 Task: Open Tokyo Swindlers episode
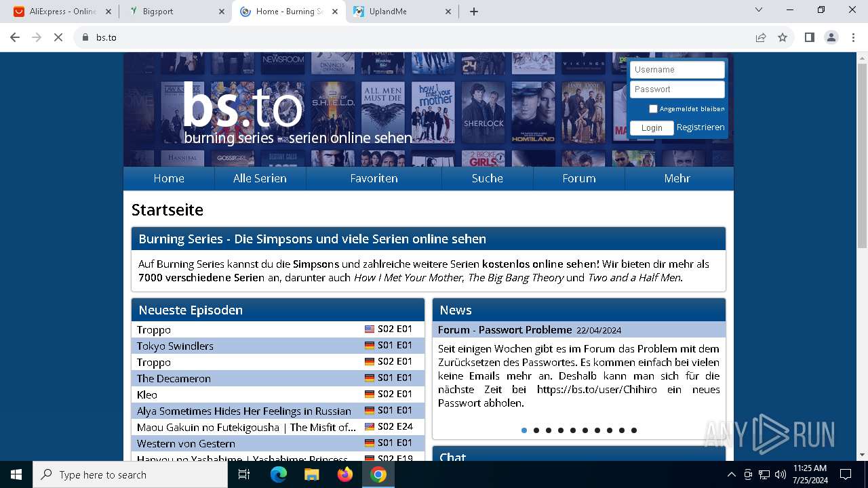click(x=175, y=346)
